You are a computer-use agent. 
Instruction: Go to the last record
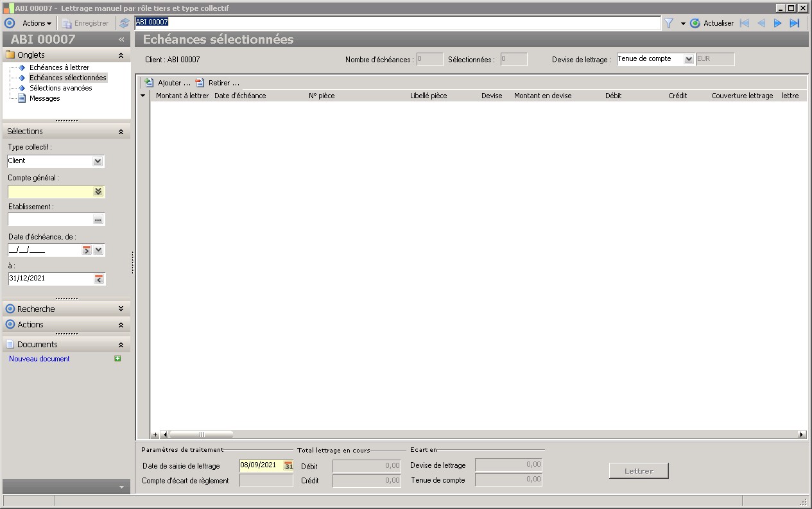tap(795, 23)
